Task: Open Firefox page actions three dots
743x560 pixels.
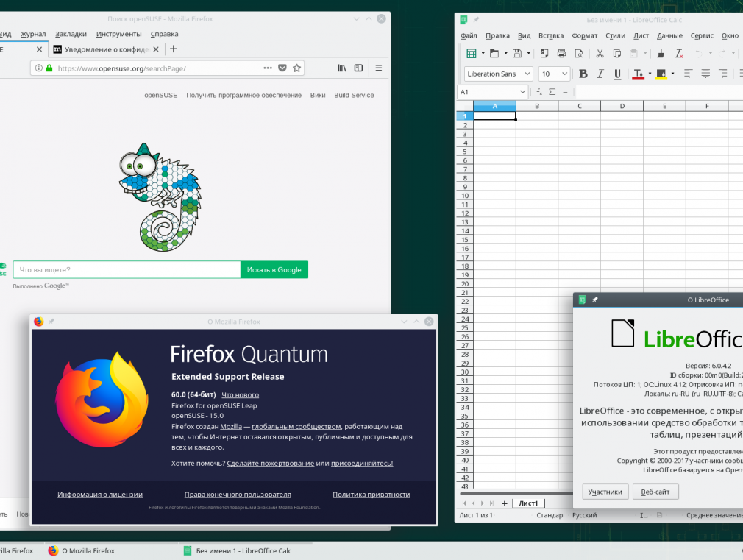Action: 268,68
